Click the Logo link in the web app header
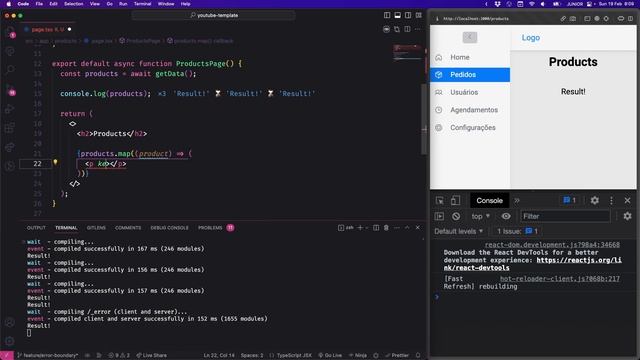Image resolution: width=640 pixels, height=360 pixels. pos(531,38)
